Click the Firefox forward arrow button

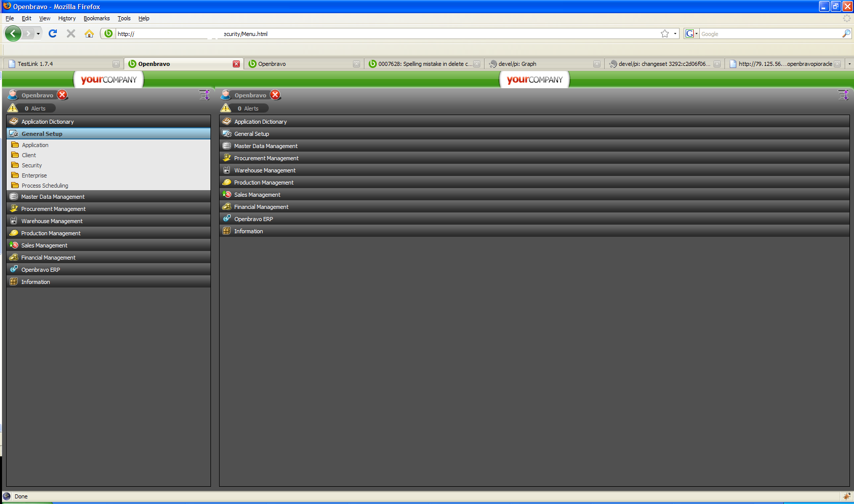pyautogui.click(x=28, y=33)
